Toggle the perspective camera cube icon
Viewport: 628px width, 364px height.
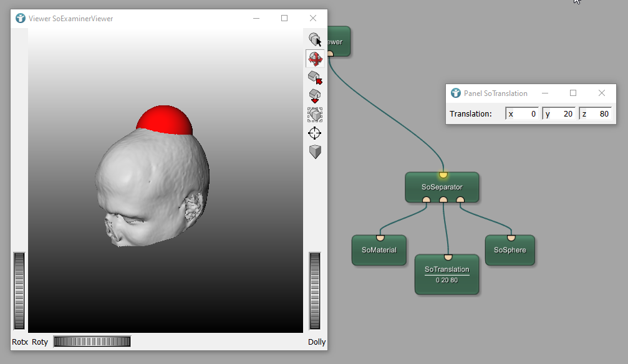(315, 151)
